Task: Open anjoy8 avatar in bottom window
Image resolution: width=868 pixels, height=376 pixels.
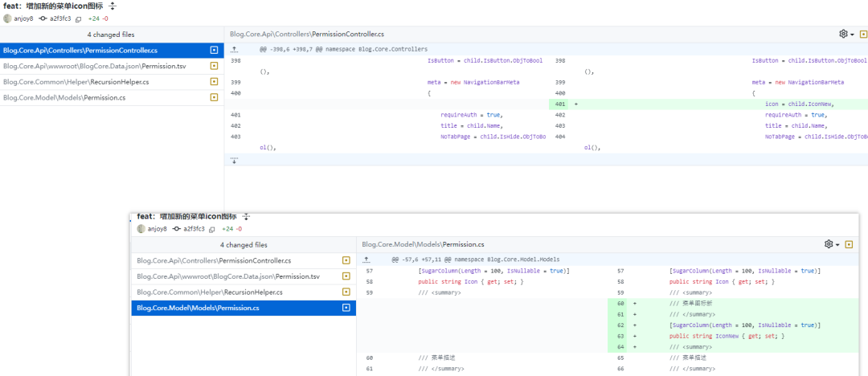Action: tap(141, 229)
